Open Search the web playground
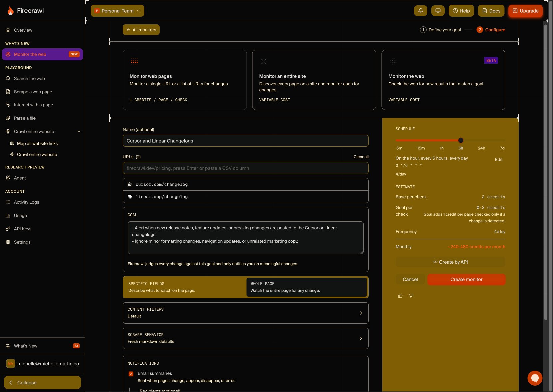 pos(42,79)
